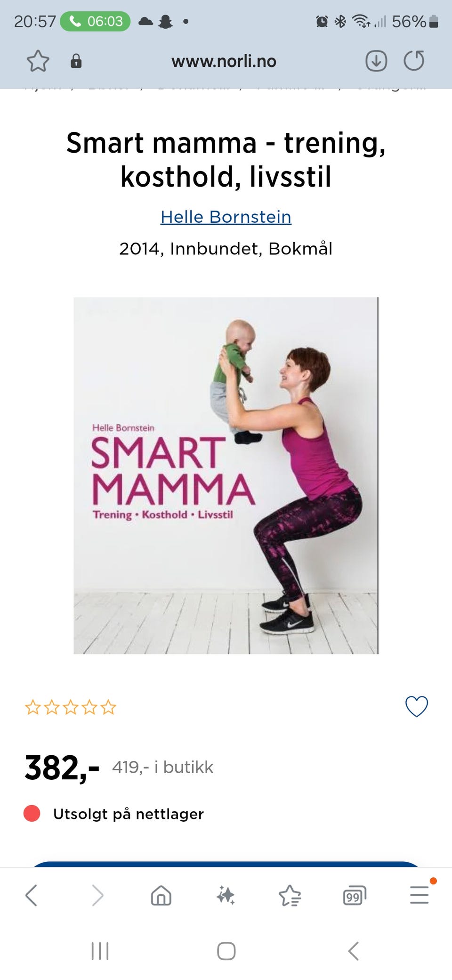Viewport: 452px width, 980px height.
Task: Toggle the heart wishlist icon
Action: [x=417, y=706]
